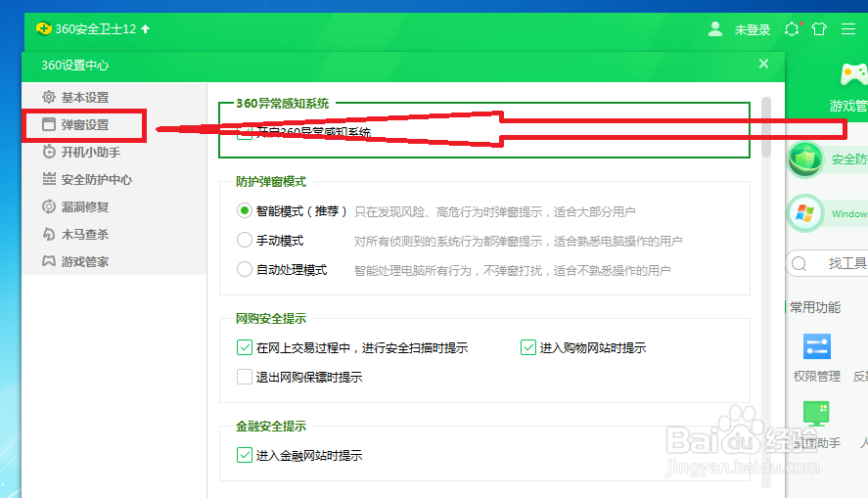Viewport: 868px width, 498px height.
Task: Click the clock icon beside 开机小助手
Action: (49, 152)
